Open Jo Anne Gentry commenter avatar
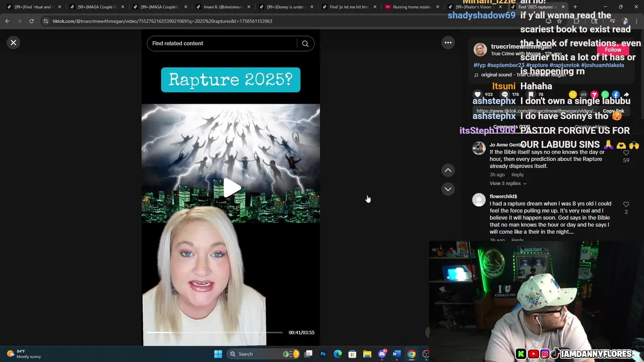 pos(479,148)
